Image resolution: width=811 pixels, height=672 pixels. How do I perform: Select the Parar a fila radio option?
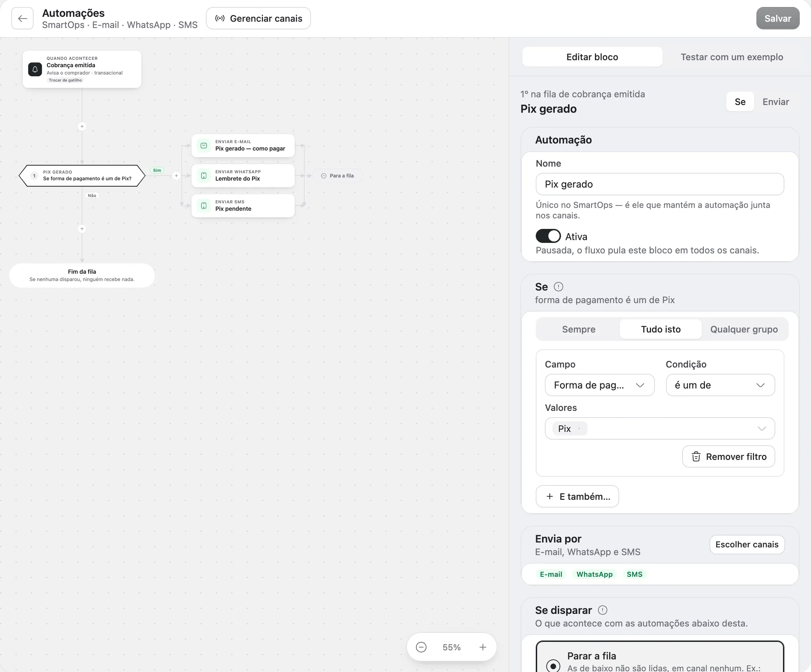(553, 666)
